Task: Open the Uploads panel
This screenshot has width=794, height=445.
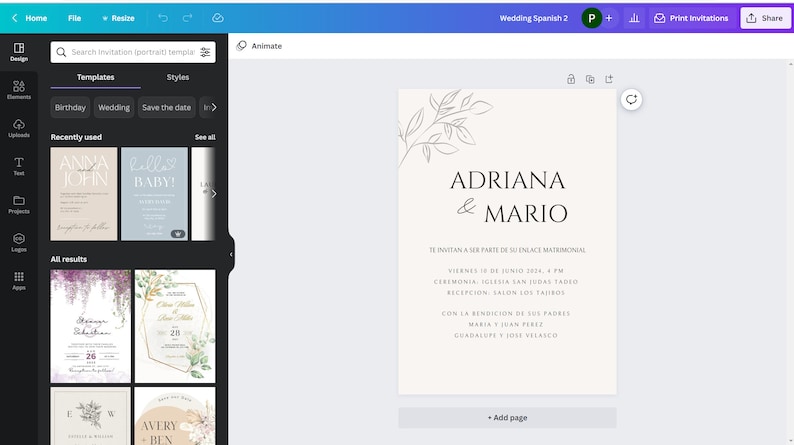Action: pyautogui.click(x=19, y=128)
